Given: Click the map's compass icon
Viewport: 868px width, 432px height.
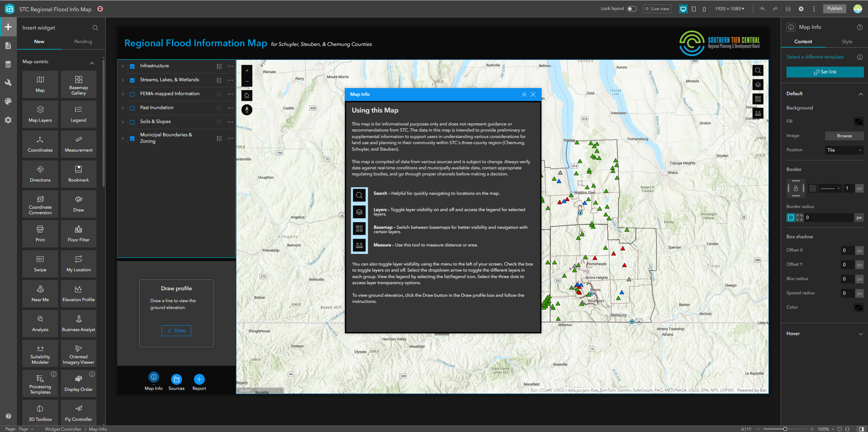Looking at the screenshot, I should pos(247,110).
